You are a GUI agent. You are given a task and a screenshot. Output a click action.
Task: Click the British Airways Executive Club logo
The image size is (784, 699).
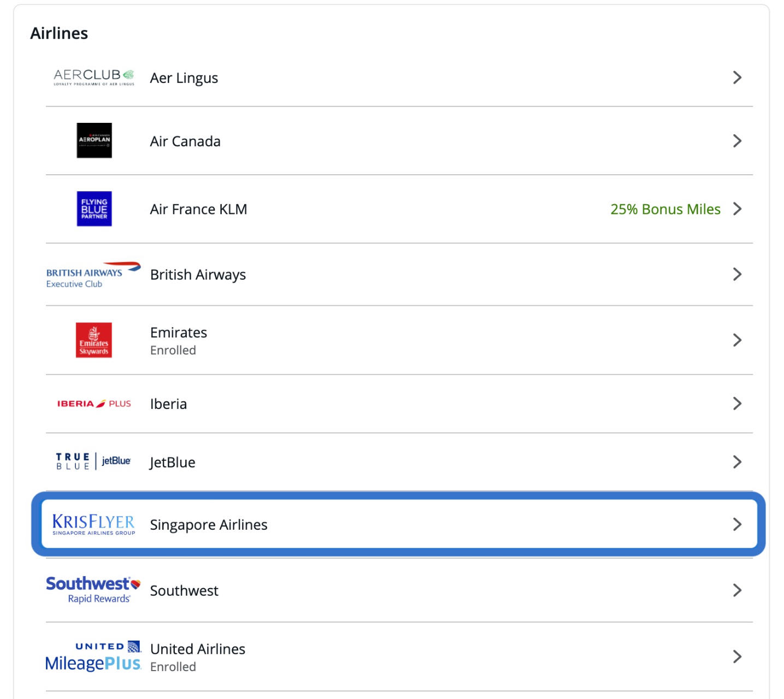click(93, 275)
